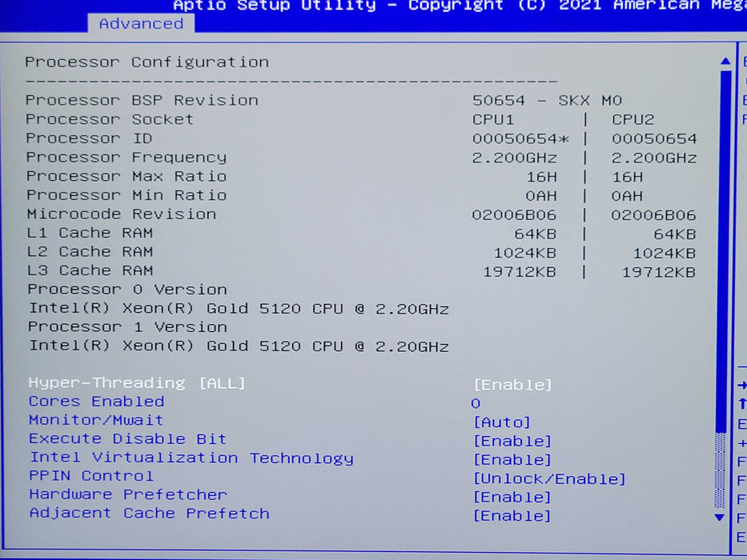
Task: Select the Execute Disable Bit option
Action: coord(127,438)
